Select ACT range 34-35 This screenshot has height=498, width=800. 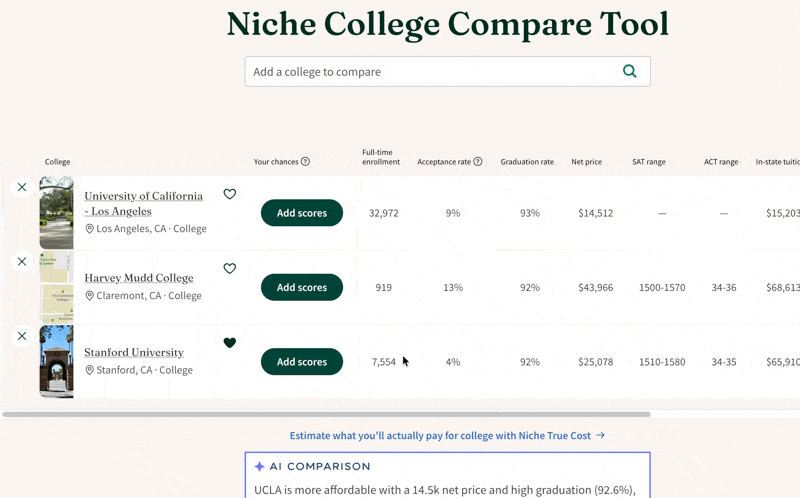724,362
